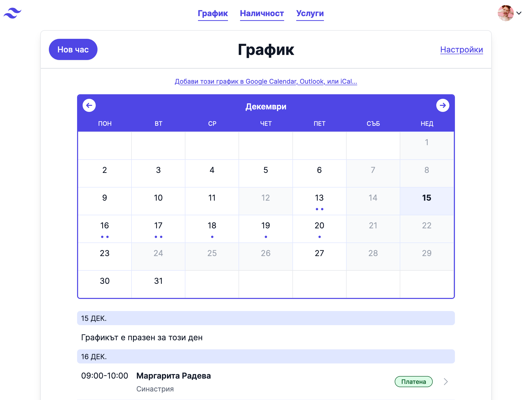532x400 pixels.
Task: Open the user profile avatar
Action: tap(505, 13)
